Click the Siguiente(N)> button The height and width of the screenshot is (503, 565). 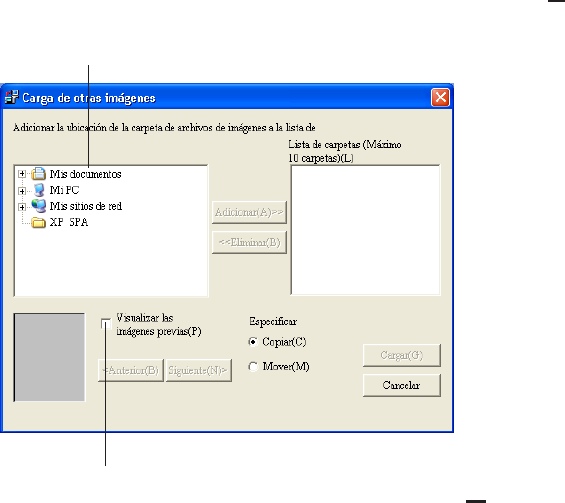(199, 370)
